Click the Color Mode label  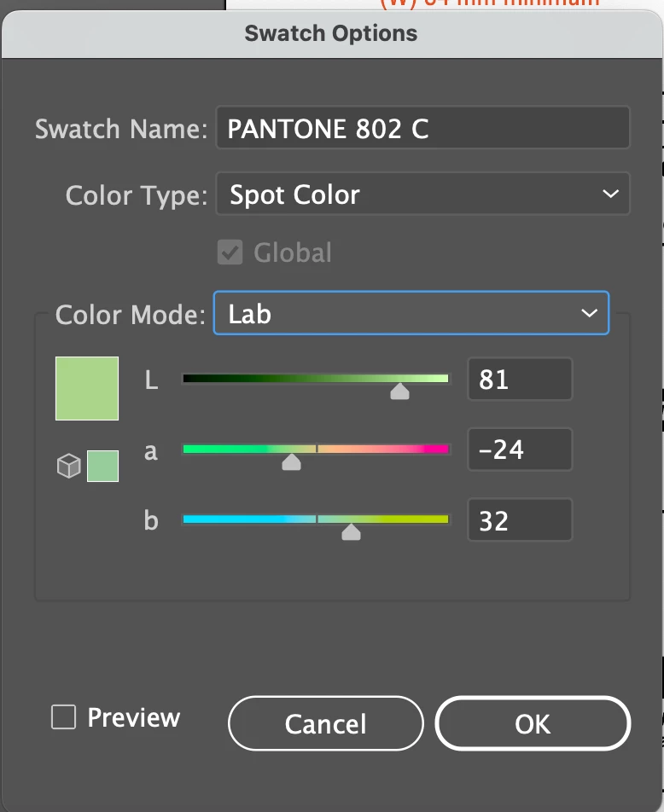(130, 315)
